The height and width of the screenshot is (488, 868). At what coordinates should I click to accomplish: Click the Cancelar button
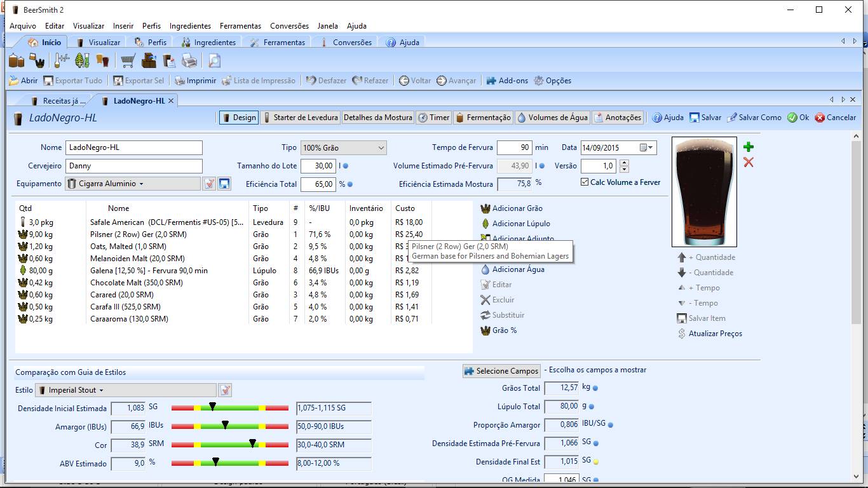[836, 118]
